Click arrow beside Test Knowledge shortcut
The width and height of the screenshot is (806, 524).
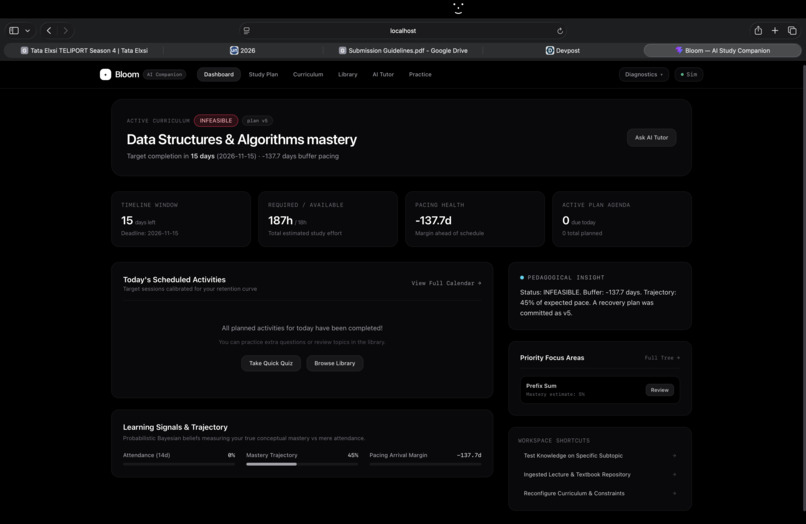(674, 456)
